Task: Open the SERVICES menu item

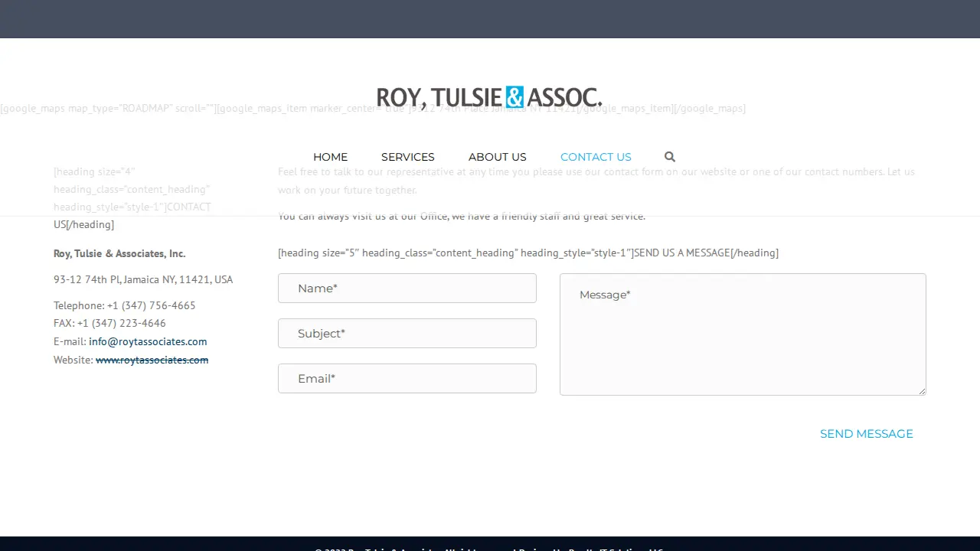Action: pyautogui.click(x=408, y=157)
